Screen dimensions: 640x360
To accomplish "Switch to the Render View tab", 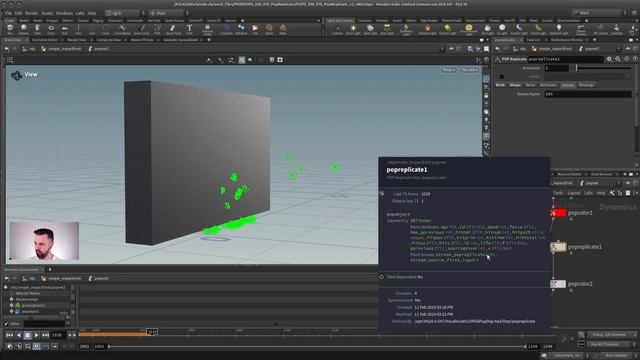I will pyautogui.click(x=76, y=40).
